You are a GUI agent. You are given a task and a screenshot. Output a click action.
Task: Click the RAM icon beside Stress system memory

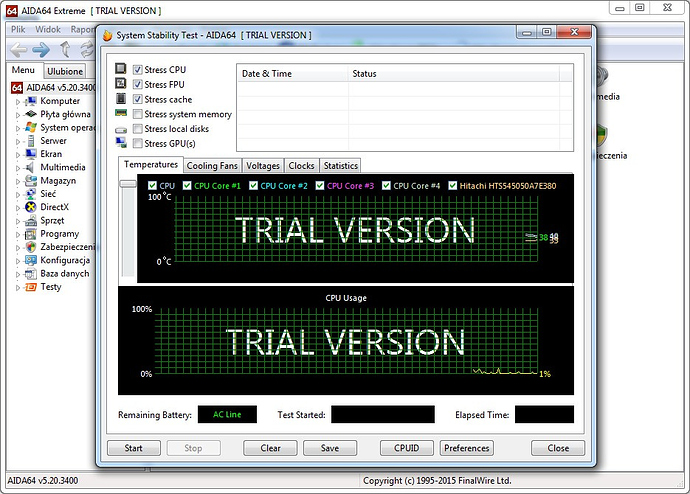tap(121, 113)
